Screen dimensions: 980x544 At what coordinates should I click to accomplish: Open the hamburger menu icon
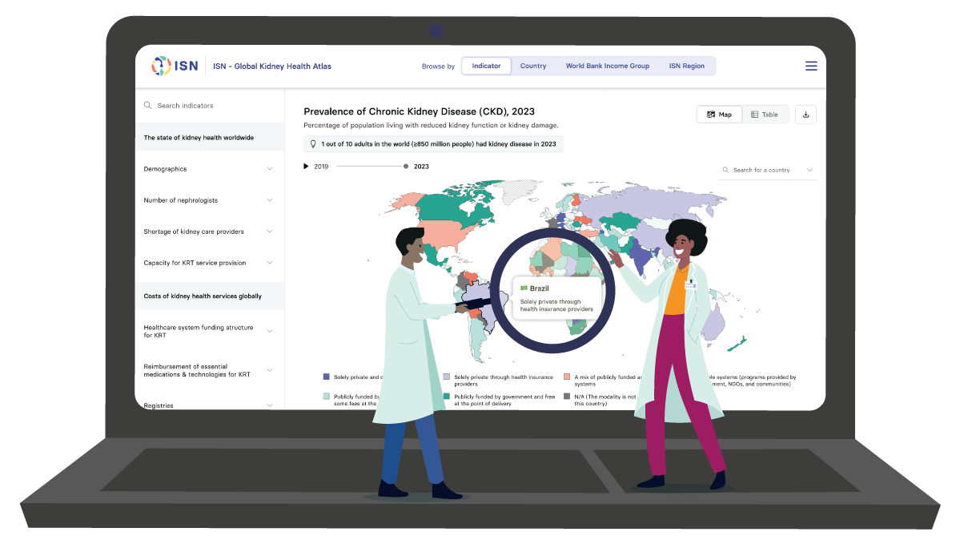[x=811, y=66]
